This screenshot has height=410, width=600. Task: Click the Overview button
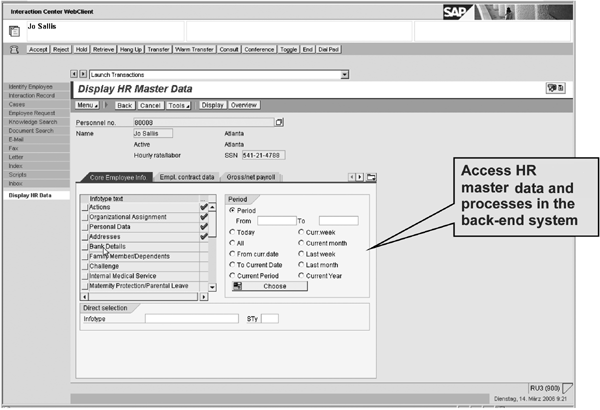[244, 105]
